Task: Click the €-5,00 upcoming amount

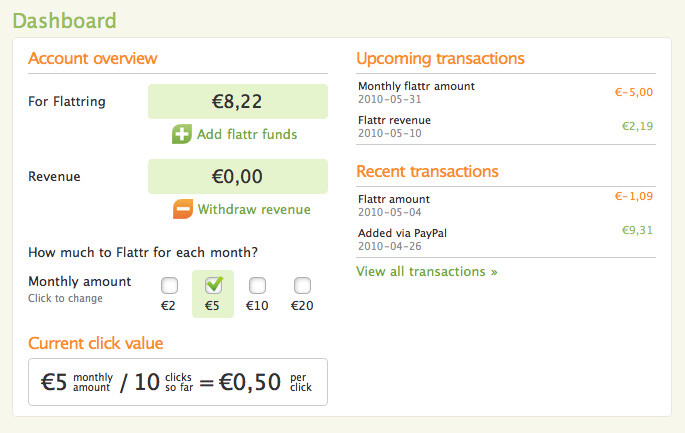Action: pos(634,92)
